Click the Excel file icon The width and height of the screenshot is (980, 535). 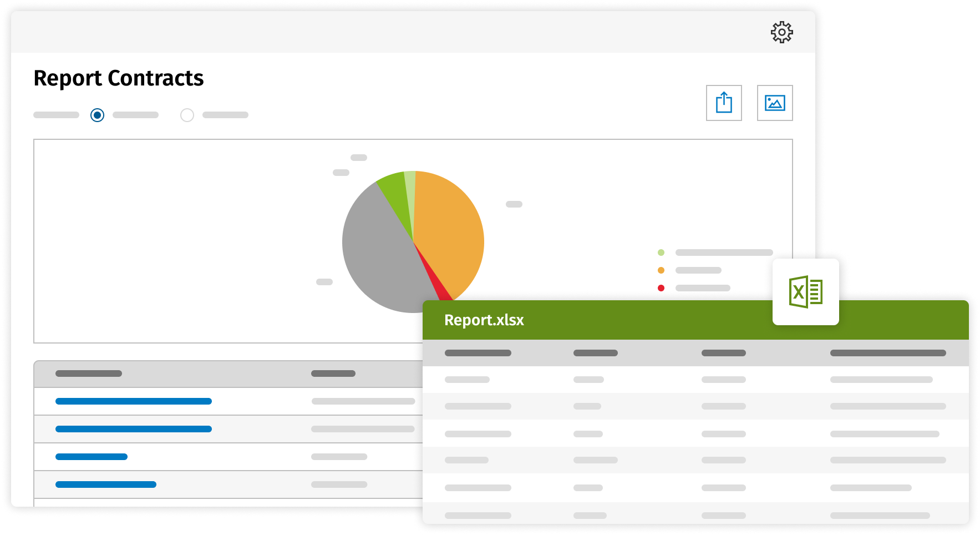tap(805, 292)
